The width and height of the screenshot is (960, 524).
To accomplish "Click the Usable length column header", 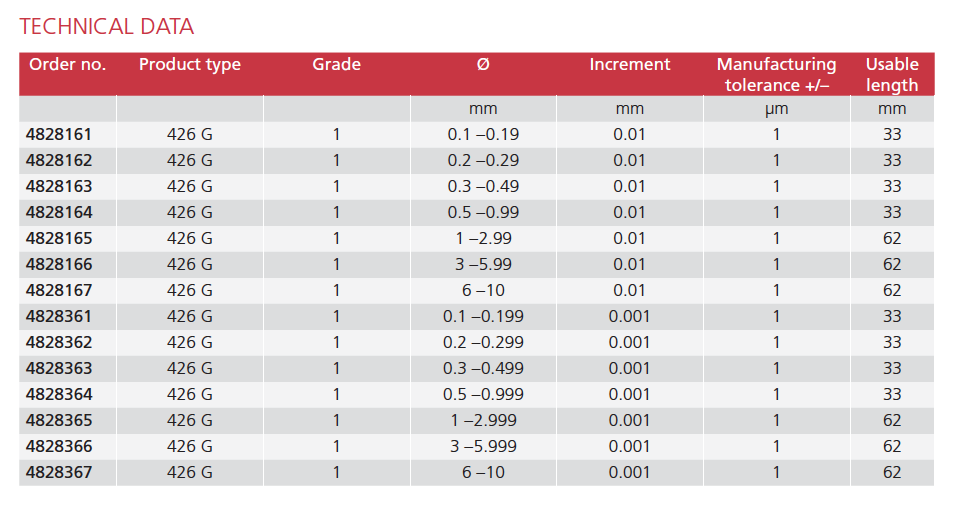I will point(892,75).
